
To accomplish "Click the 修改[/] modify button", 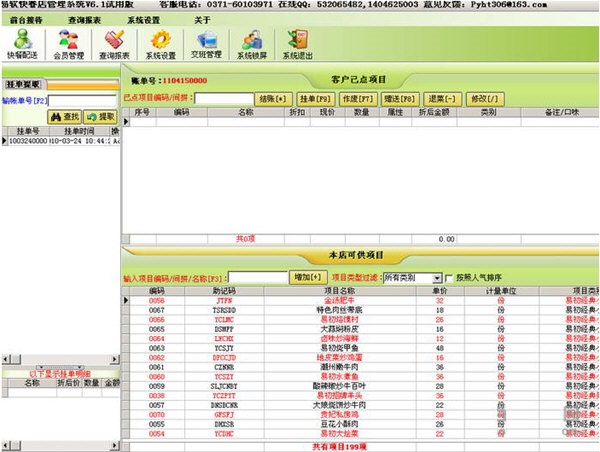I will coord(485,99).
